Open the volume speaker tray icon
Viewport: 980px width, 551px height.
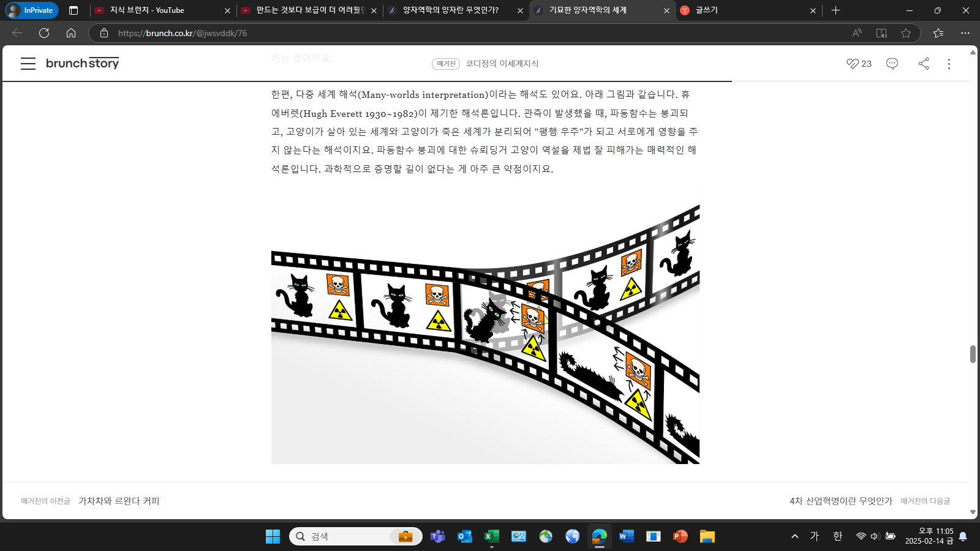875,536
